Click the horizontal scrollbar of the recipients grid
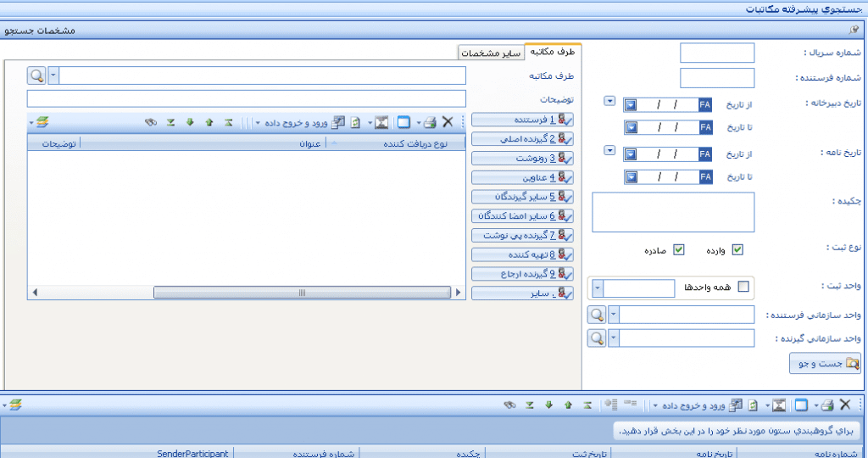Viewport: 868px width, 458px height. (x=301, y=292)
